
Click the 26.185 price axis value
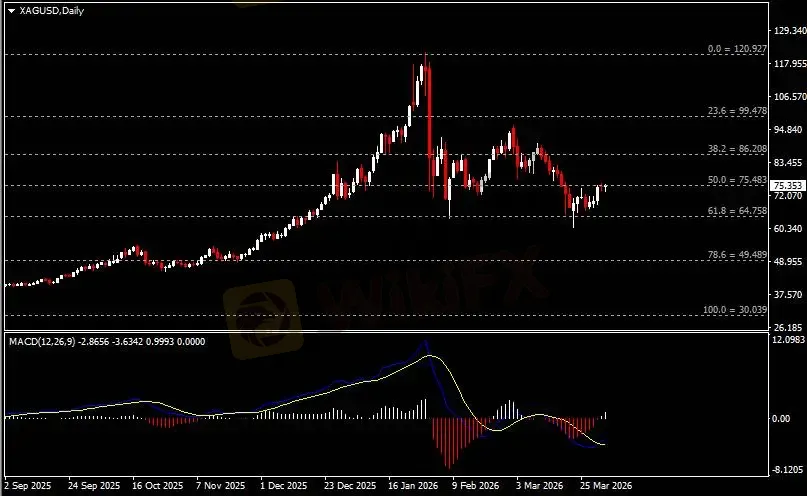point(790,327)
